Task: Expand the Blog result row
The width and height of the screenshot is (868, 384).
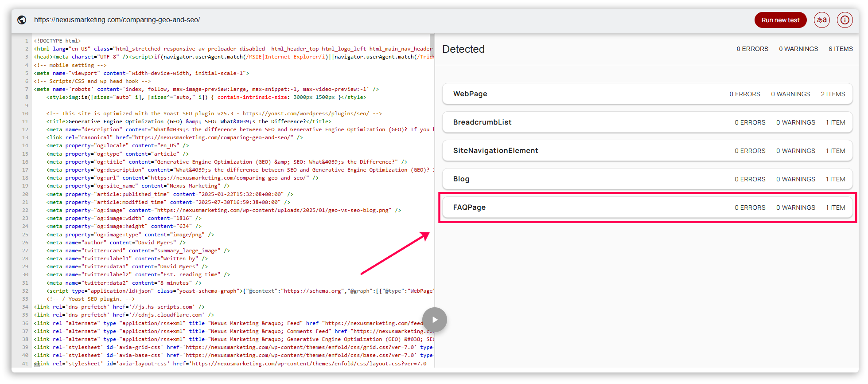Action: pyautogui.click(x=647, y=179)
